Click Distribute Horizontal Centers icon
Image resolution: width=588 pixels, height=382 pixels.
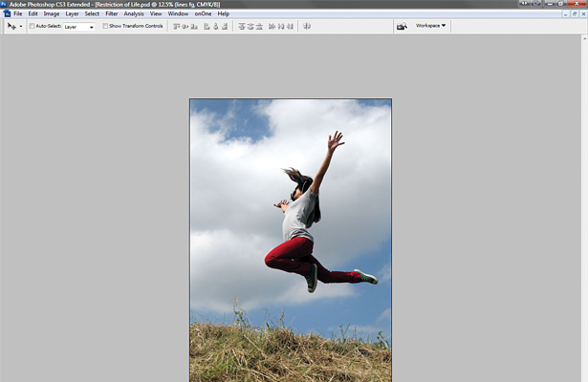click(x=281, y=26)
